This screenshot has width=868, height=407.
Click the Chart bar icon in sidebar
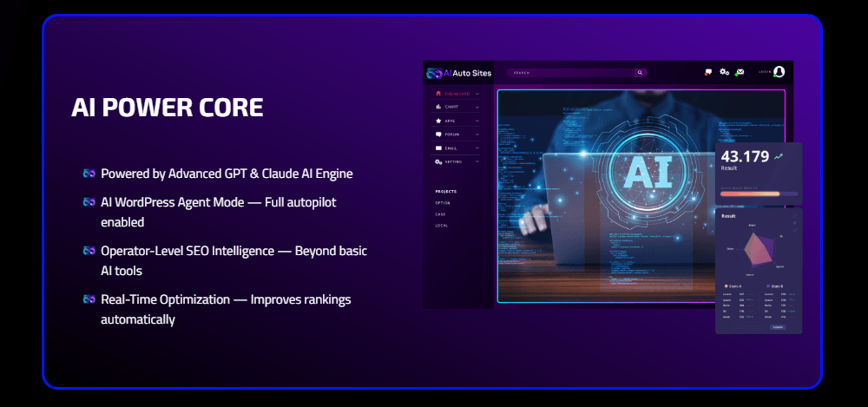438,107
